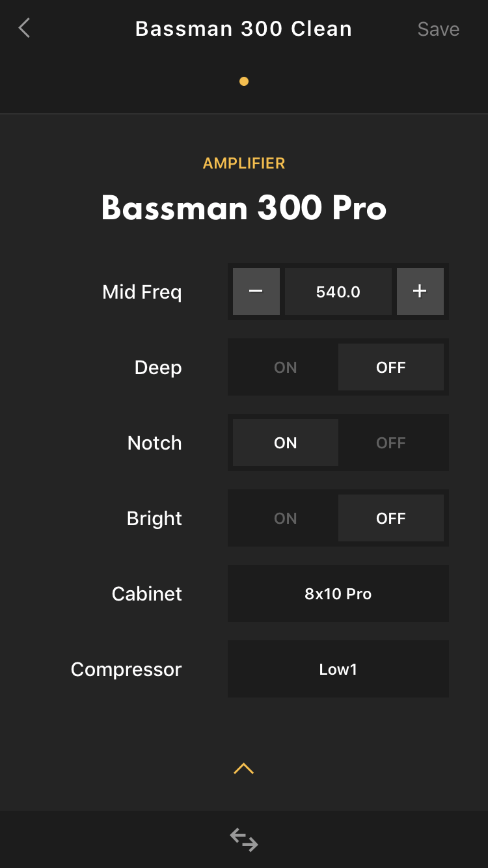Open Cabinet selector showing 8x10 Pro
This screenshot has height=868, width=488.
click(x=338, y=593)
